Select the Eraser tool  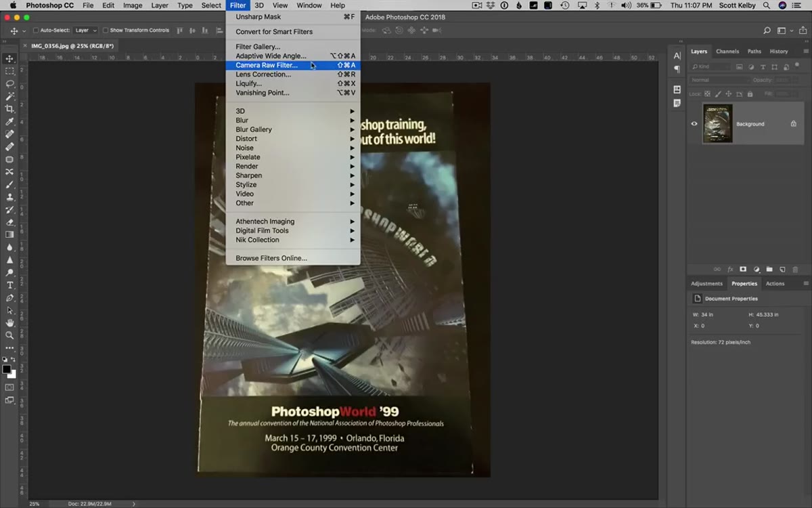coord(9,222)
